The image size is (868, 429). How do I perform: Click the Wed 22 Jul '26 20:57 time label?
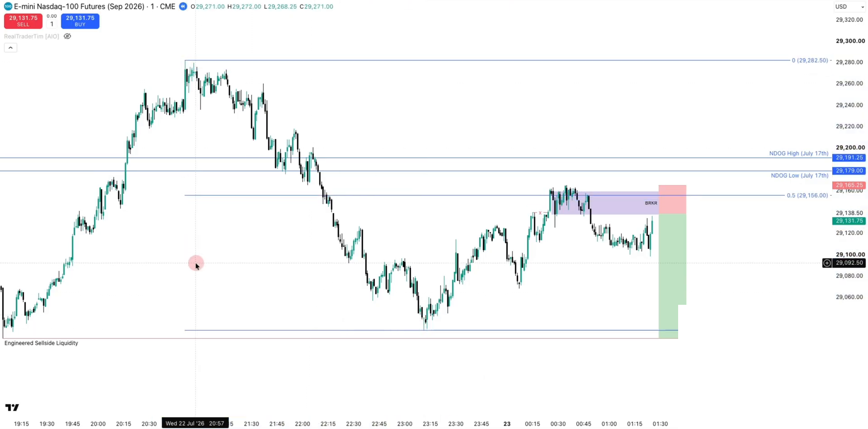pos(195,423)
